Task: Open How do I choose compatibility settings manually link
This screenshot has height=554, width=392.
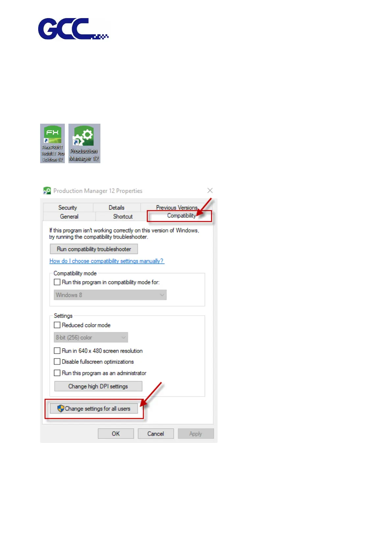Action: pos(107,261)
